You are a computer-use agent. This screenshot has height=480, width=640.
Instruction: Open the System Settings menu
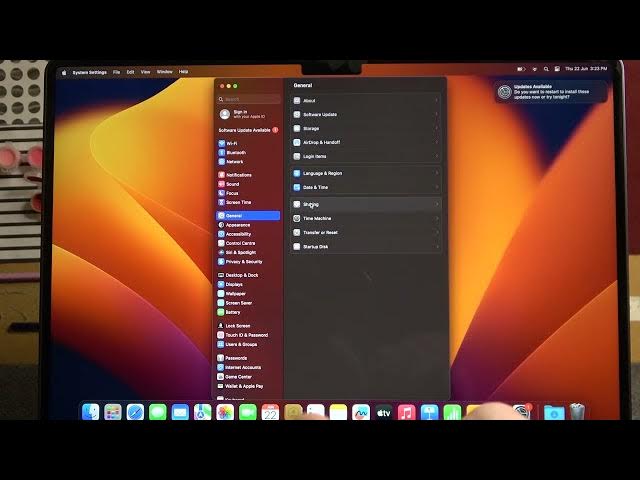(89, 72)
